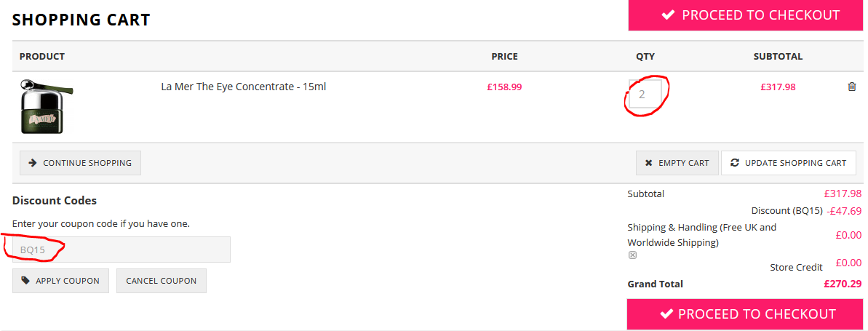Viewport: 868px width, 331px height.
Task: Update the shopping cart
Action: [789, 163]
